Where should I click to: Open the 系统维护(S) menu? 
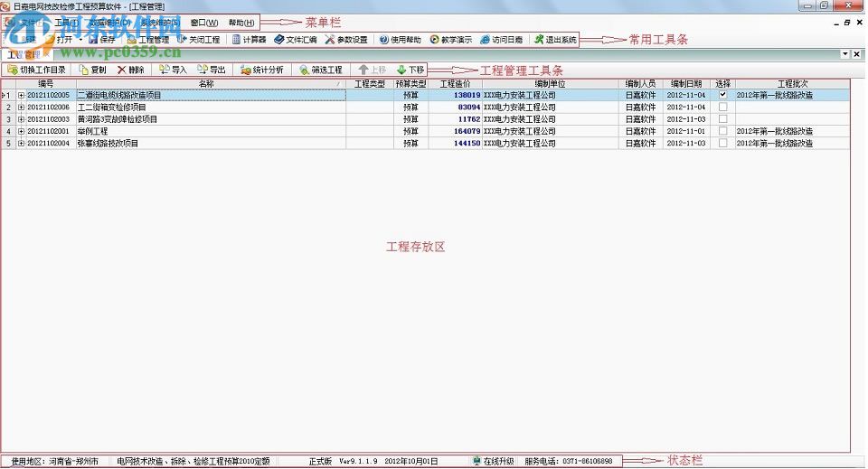(160, 23)
